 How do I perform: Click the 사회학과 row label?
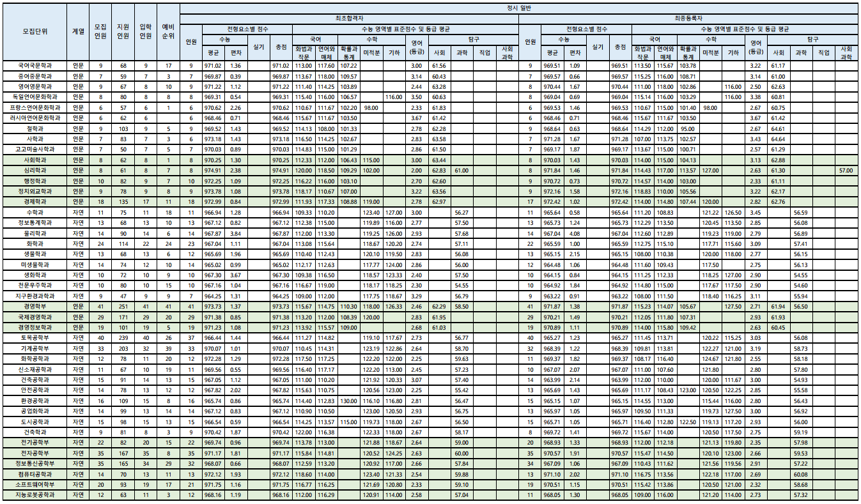point(35,160)
